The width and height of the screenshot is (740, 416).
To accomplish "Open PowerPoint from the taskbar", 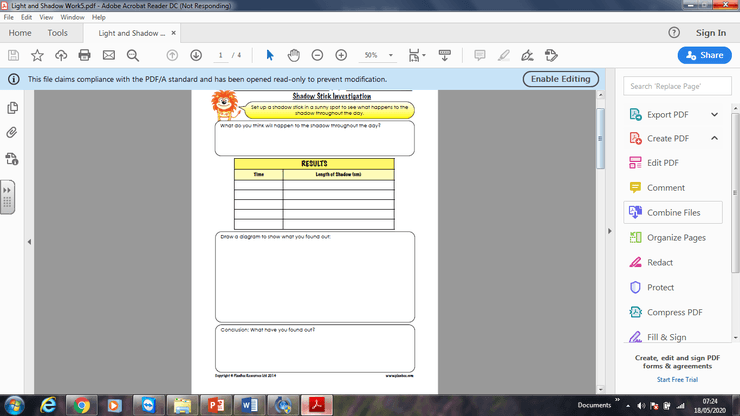I will (216, 406).
